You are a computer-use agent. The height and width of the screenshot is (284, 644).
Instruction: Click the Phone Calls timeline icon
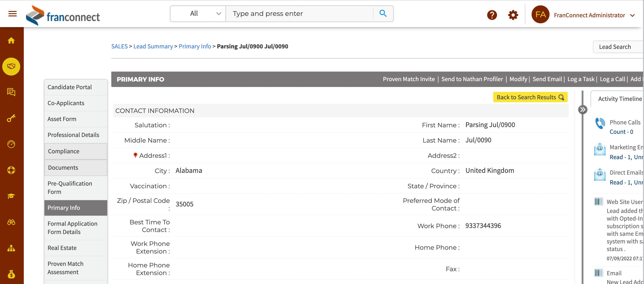600,123
